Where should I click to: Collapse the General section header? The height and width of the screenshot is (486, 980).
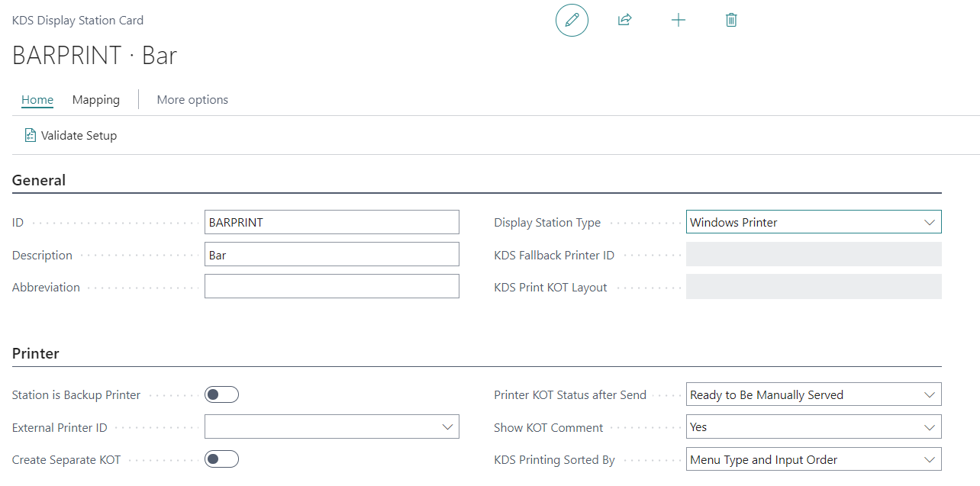39,181
